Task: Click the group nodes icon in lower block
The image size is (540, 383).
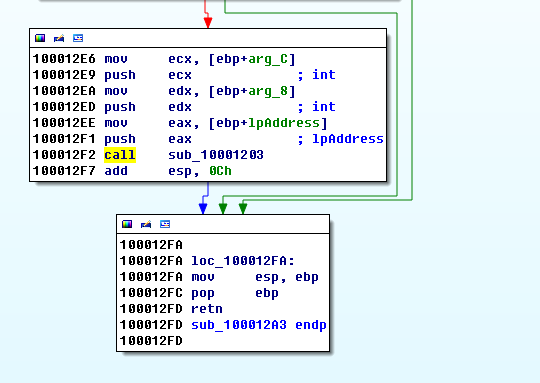Action: pos(165,224)
